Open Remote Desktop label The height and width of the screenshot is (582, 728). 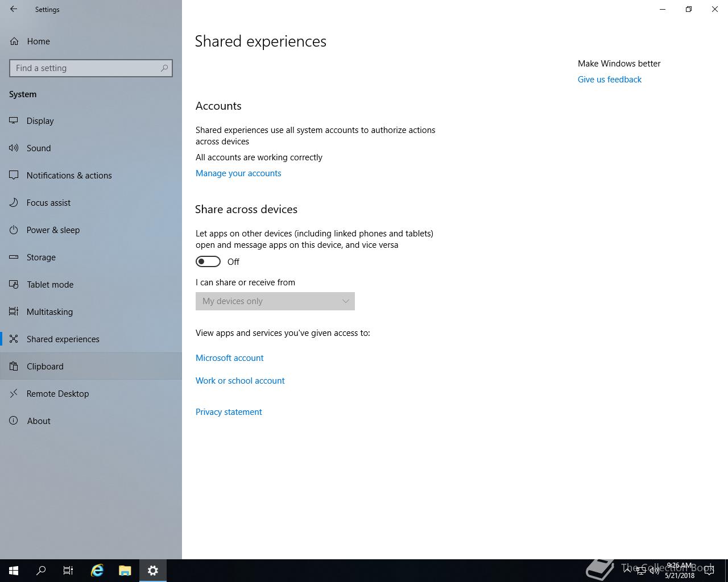tap(57, 393)
